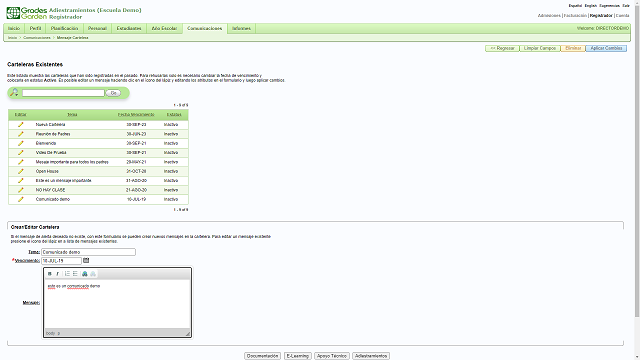Click the Grades Garden logo
This screenshot has height=360, width=640.
coord(27,13)
